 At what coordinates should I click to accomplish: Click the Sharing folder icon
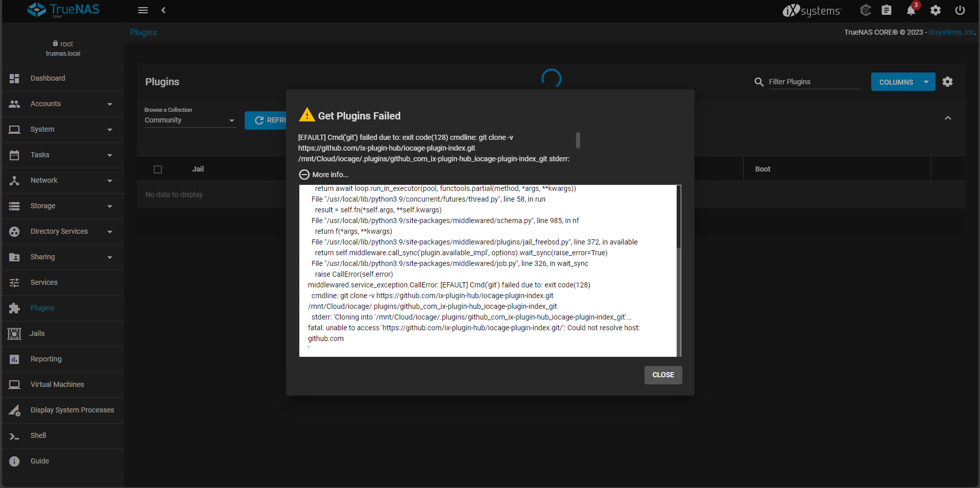[14, 257]
